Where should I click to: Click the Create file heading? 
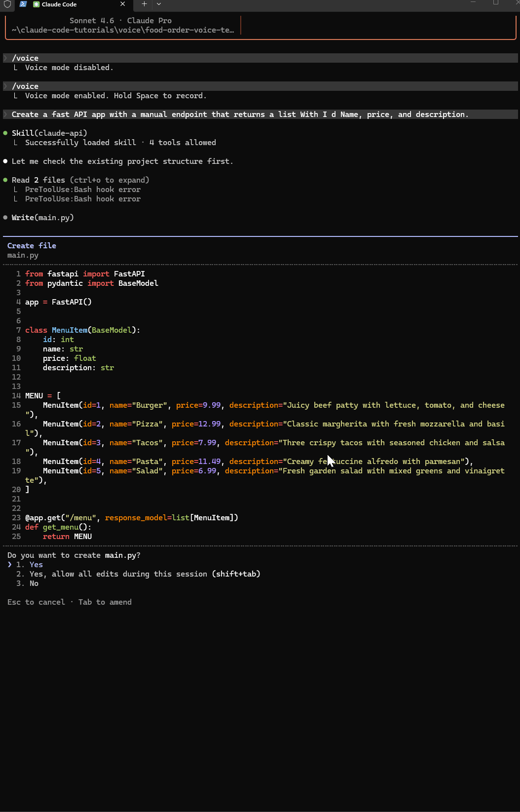[x=32, y=246]
